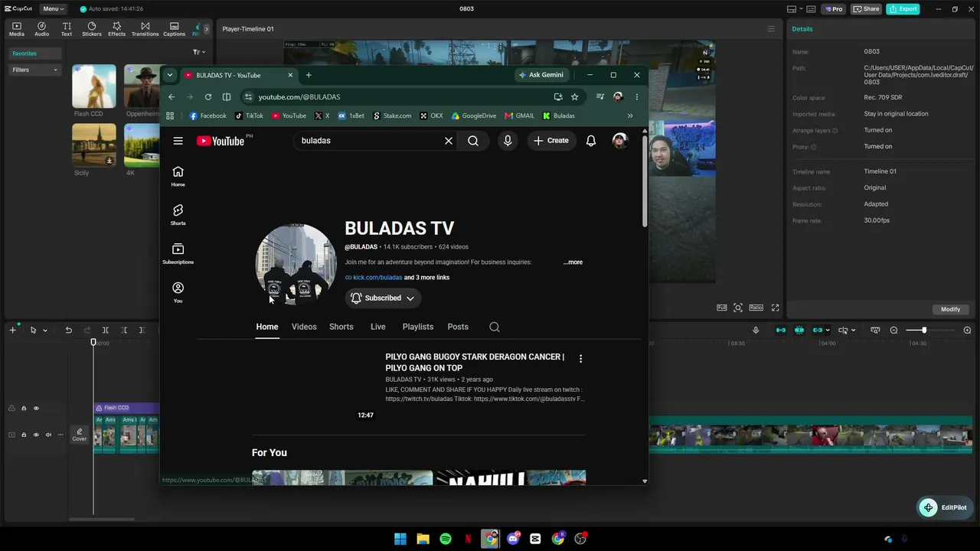Open Subscriptions in YouTube sidebar
The height and width of the screenshot is (551, 980).
click(178, 253)
